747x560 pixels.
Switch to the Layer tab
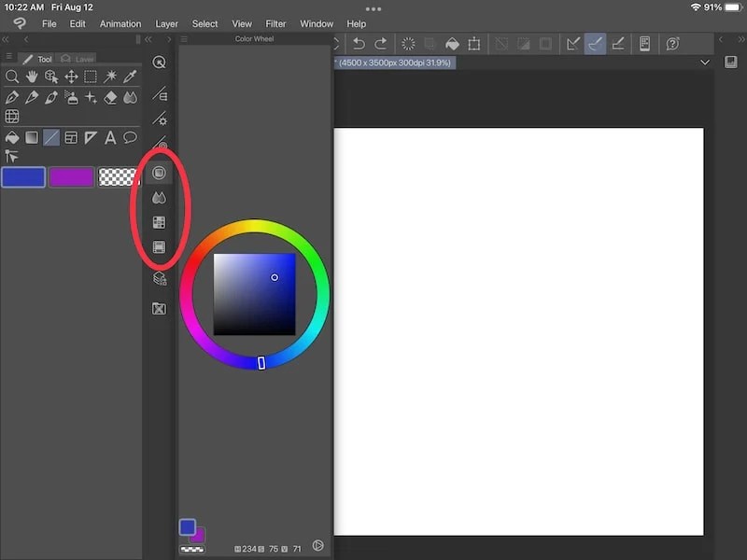click(82, 58)
